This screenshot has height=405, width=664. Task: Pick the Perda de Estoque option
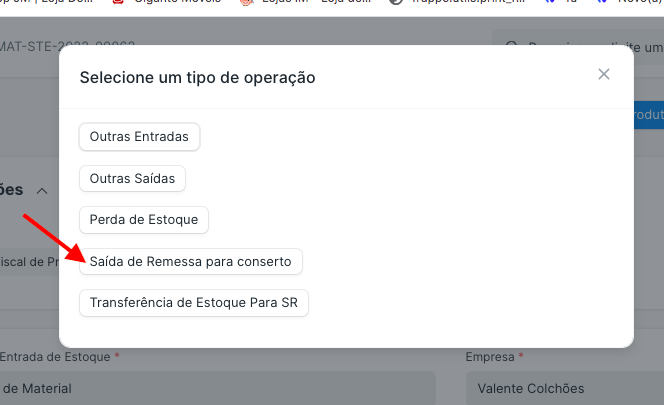(143, 220)
